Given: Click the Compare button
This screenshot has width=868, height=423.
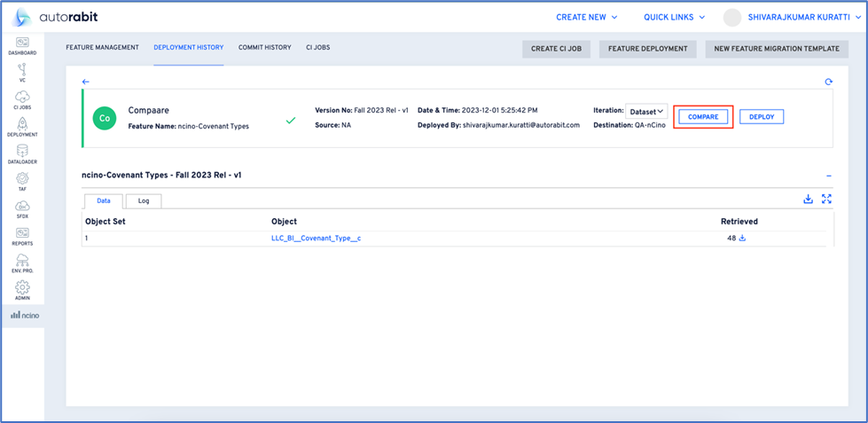Looking at the screenshot, I should pyautogui.click(x=703, y=116).
